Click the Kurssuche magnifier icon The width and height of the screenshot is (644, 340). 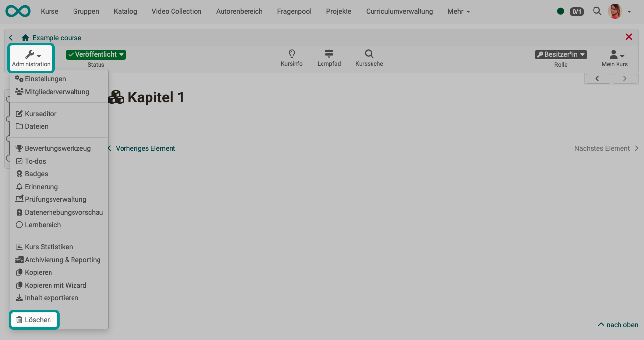(369, 54)
